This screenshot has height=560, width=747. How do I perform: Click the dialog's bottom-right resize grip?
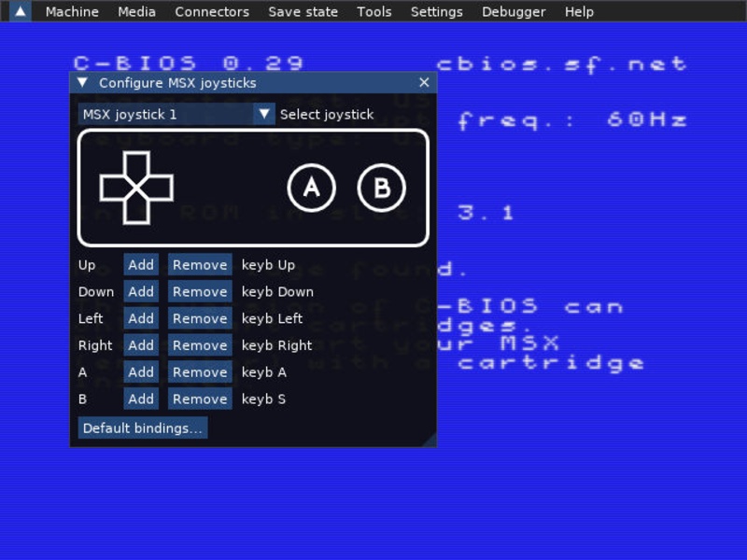(430, 441)
